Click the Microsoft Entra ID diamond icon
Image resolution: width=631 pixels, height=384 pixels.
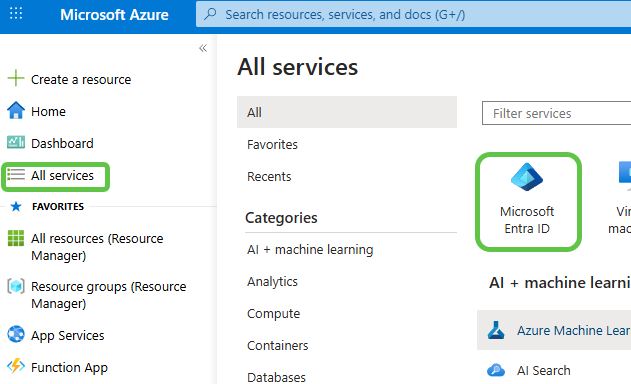pos(527,177)
